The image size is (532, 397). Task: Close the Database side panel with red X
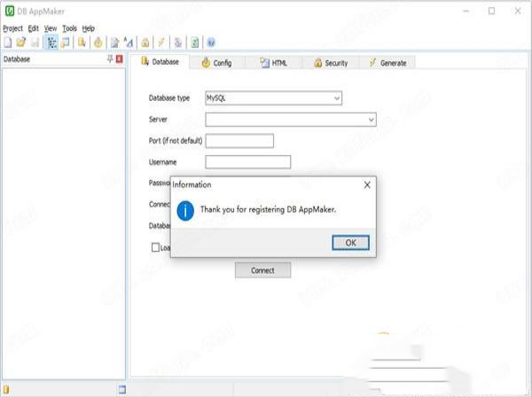(119, 59)
